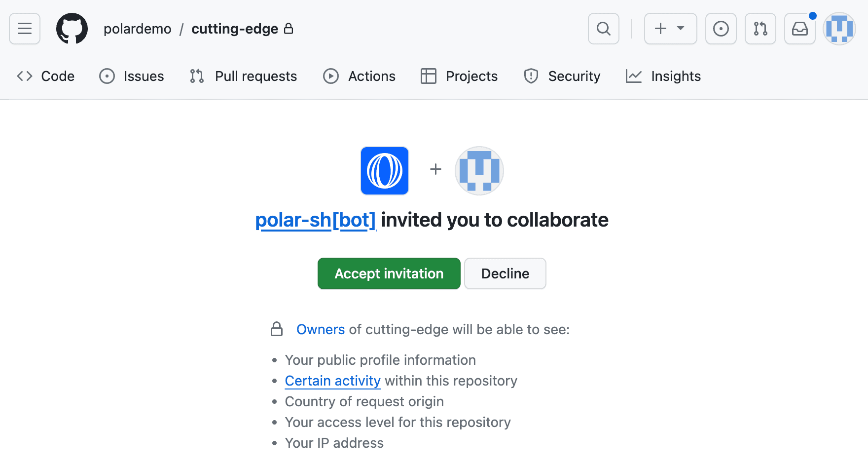
Task: Open the Projects tab
Action: [x=459, y=76]
